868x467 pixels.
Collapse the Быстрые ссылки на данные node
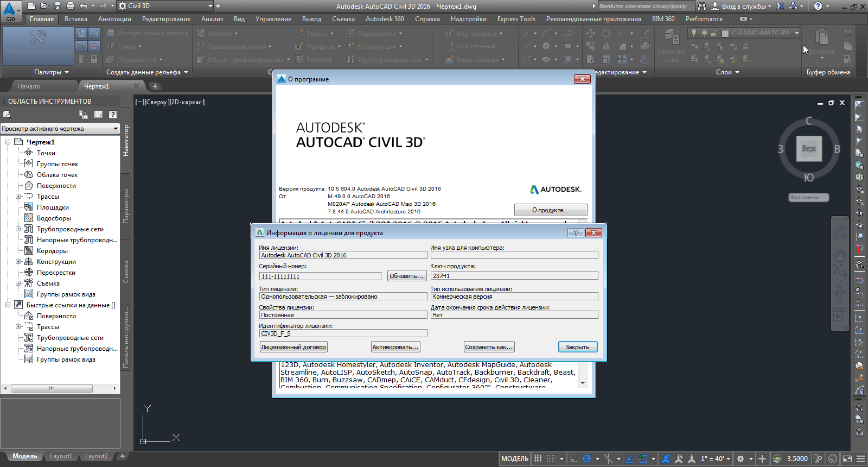point(8,305)
